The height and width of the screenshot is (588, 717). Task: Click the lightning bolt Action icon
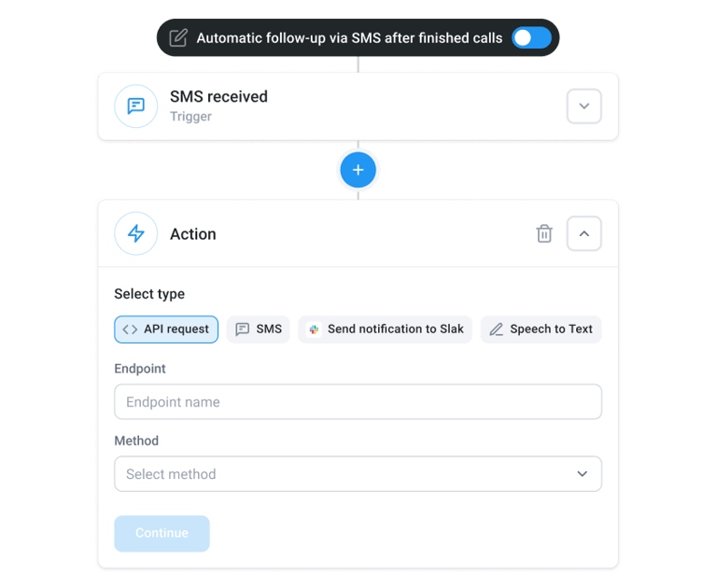[135, 233]
